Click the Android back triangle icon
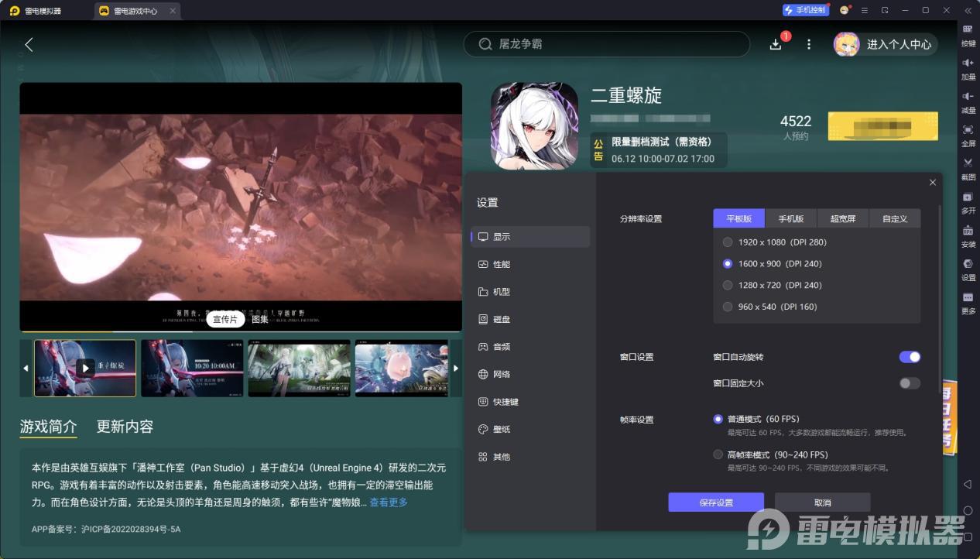The height and width of the screenshot is (559, 980). click(x=968, y=484)
